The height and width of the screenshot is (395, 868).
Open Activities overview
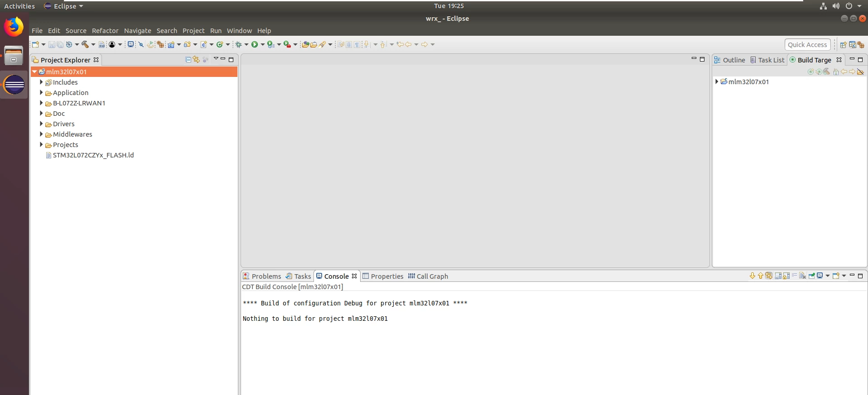coord(19,6)
